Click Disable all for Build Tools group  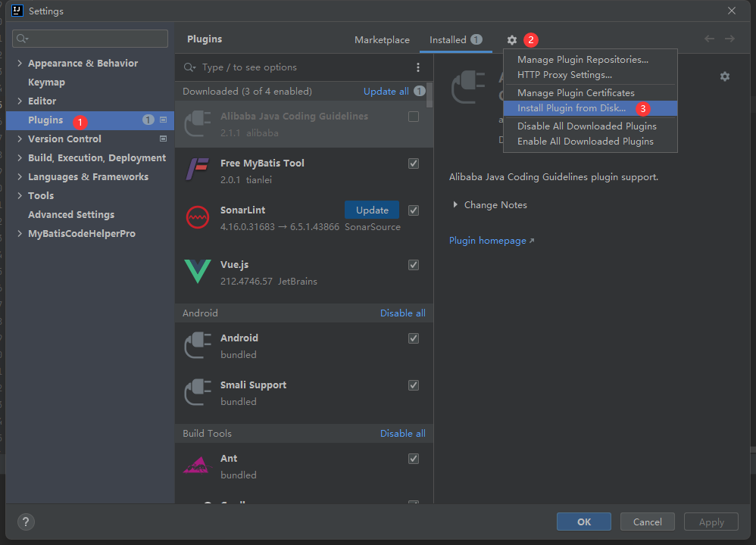click(x=402, y=433)
